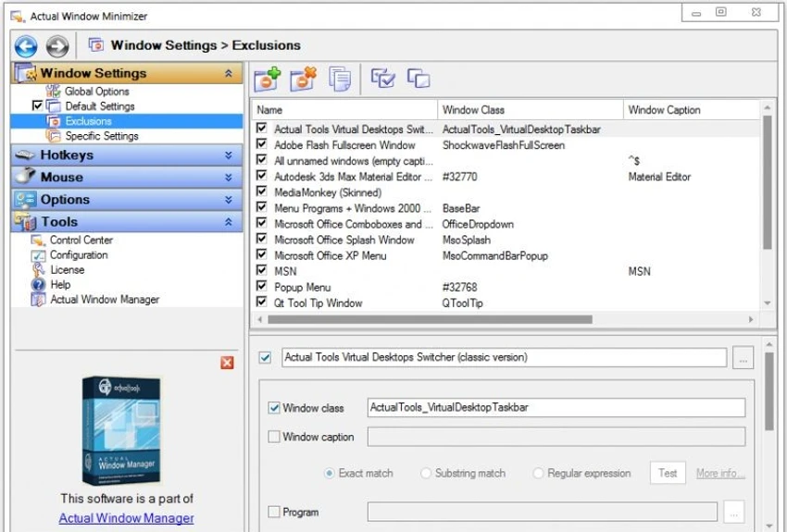This screenshot has height=532, width=787.
Task: Enable the Window caption checkbox
Action: (x=274, y=437)
